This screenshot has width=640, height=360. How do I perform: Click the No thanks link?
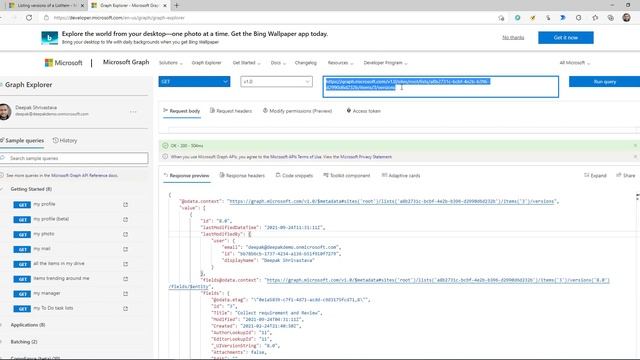(513, 38)
